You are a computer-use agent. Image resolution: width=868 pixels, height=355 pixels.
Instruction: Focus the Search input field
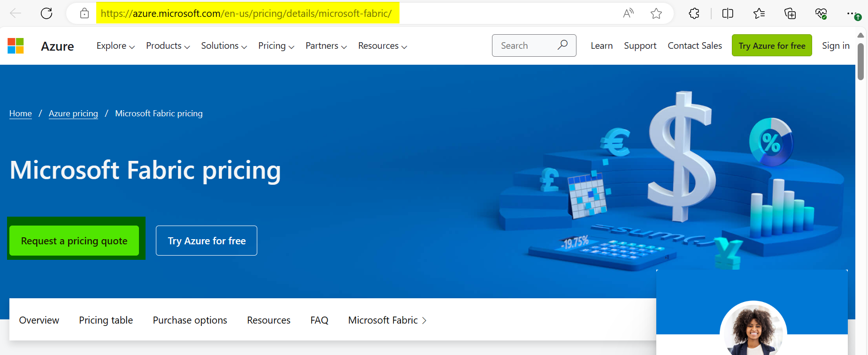534,45
